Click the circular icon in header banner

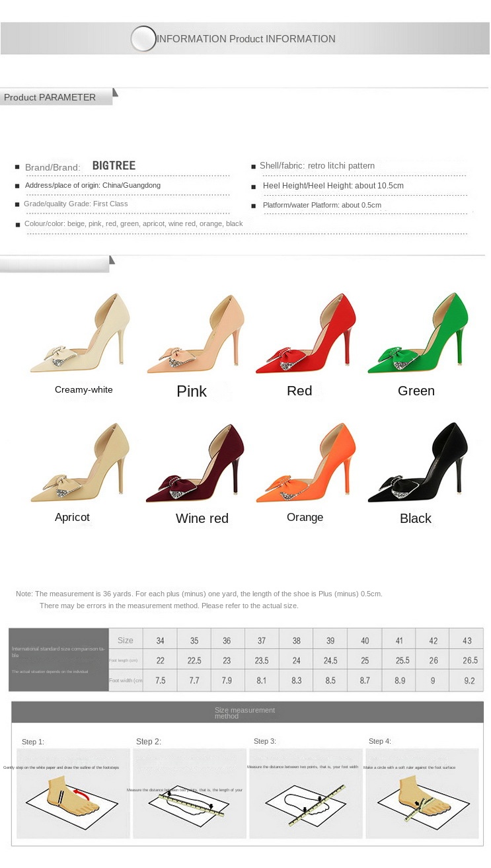click(143, 39)
